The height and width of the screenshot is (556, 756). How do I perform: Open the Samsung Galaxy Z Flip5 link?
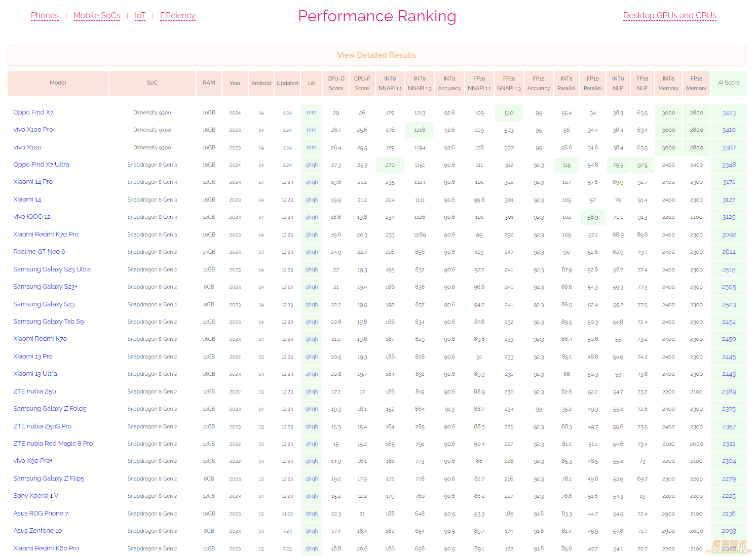pos(49,479)
